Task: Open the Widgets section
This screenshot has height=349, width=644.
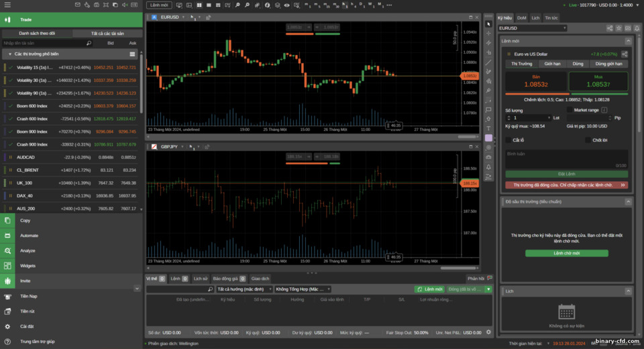Action: click(x=71, y=266)
